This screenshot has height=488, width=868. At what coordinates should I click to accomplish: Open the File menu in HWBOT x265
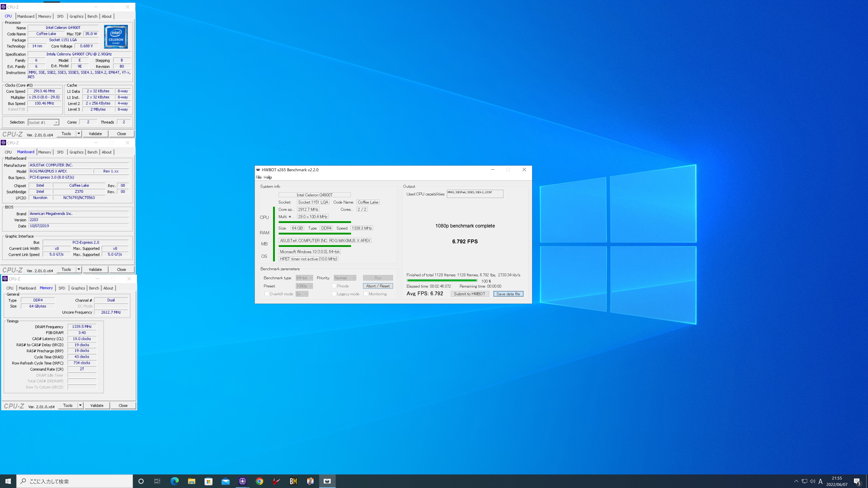(258, 178)
